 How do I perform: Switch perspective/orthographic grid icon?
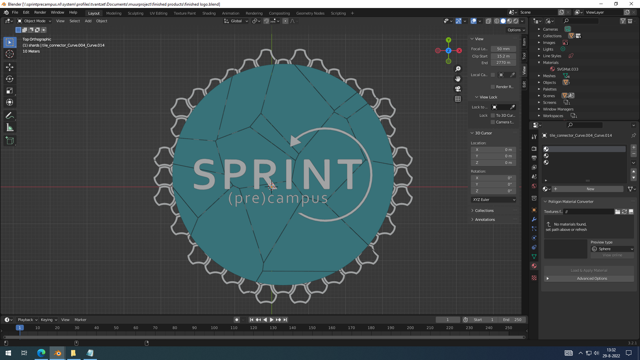pos(458,99)
